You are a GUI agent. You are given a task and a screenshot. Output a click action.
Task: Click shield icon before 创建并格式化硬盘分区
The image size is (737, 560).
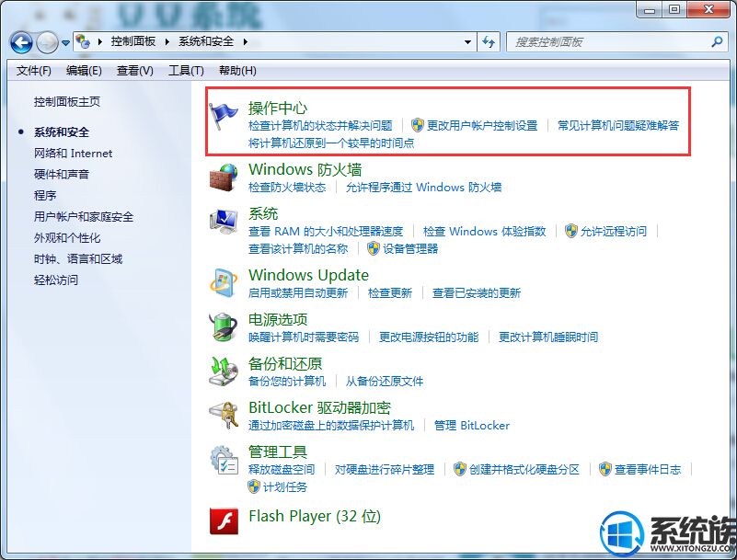click(460, 468)
